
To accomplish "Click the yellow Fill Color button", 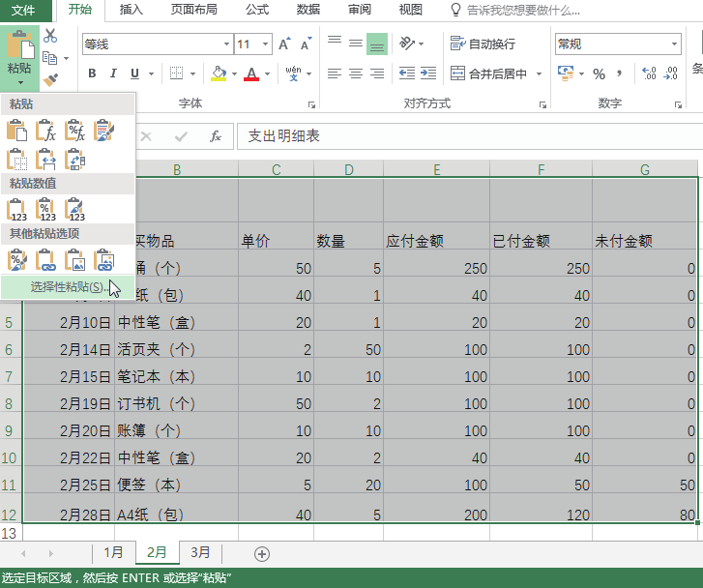I will pos(219,73).
